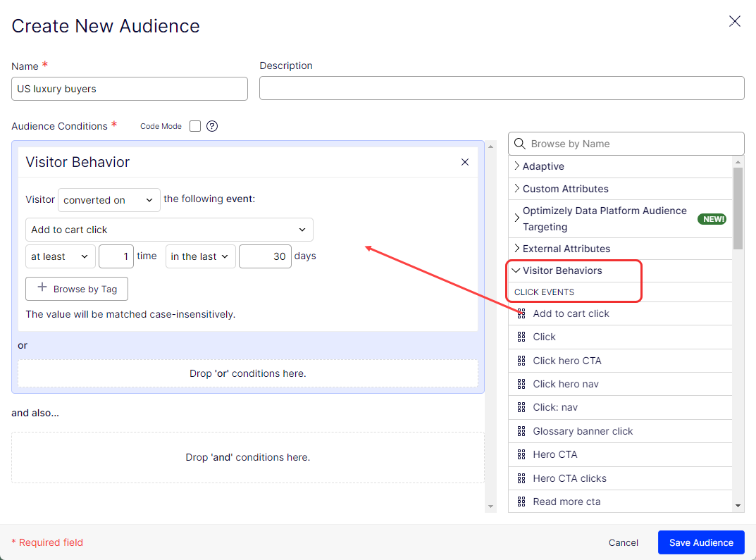Open the 'at least' dropdown
Viewport: 756px width, 560px height.
61,256
